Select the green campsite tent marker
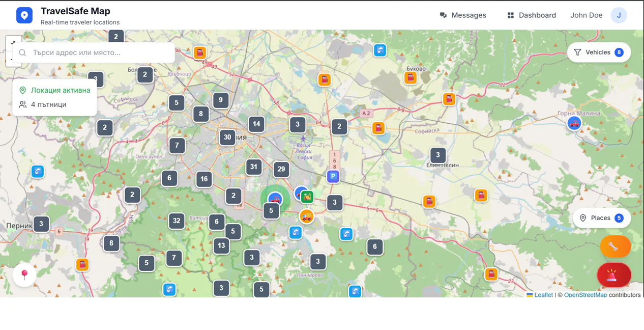 [x=307, y=196]
